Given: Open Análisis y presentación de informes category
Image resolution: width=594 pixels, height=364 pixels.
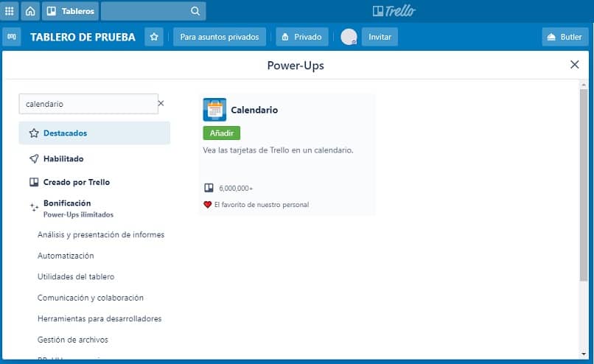Looking at the screenshot, I should click(101, 235).
